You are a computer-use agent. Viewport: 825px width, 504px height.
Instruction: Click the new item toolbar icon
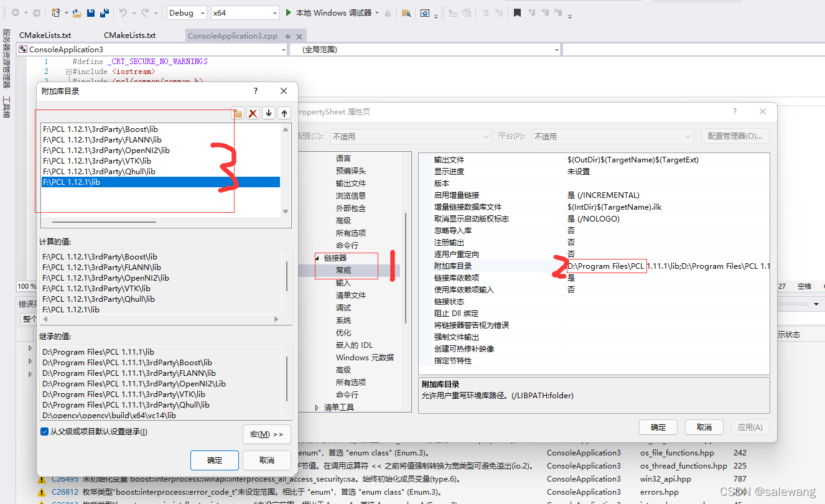coord(56,12)
